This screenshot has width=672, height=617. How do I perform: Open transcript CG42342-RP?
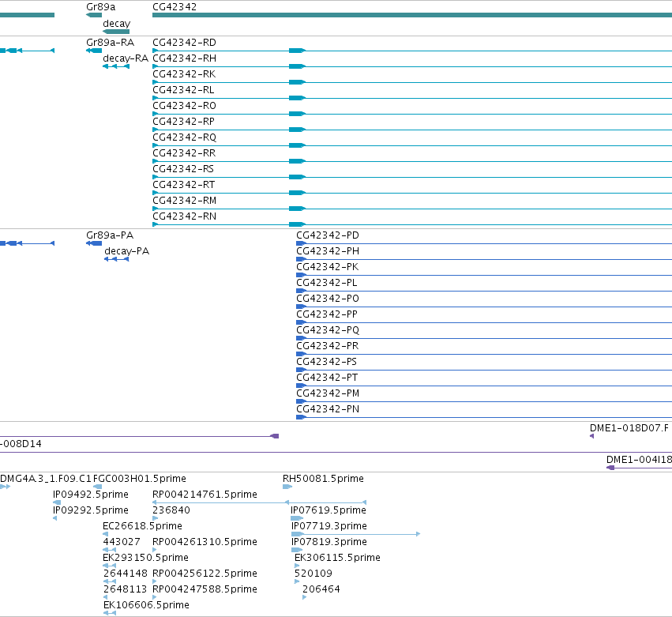point(183,122)
